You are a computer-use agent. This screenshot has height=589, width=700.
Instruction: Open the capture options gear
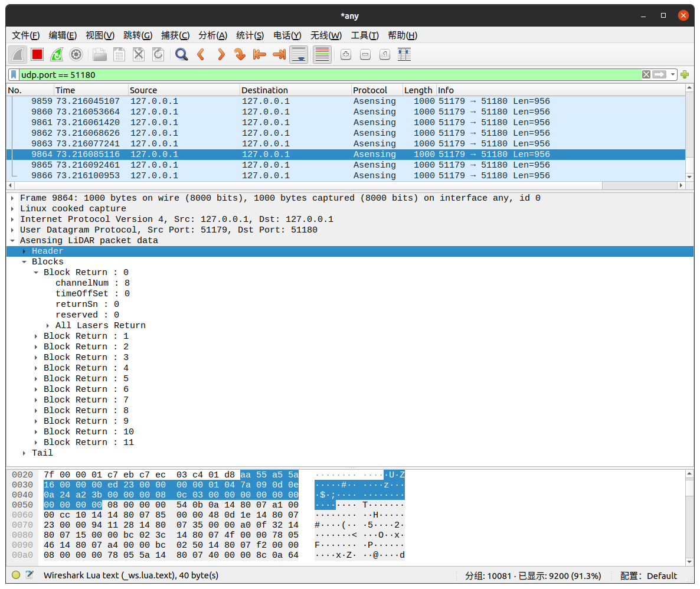76,54
